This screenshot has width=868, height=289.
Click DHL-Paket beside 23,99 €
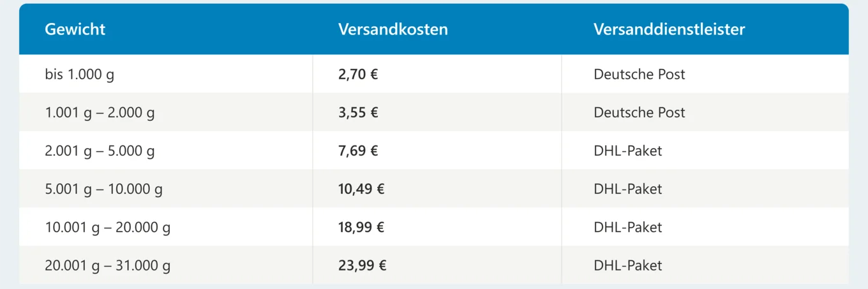[628, 265]
